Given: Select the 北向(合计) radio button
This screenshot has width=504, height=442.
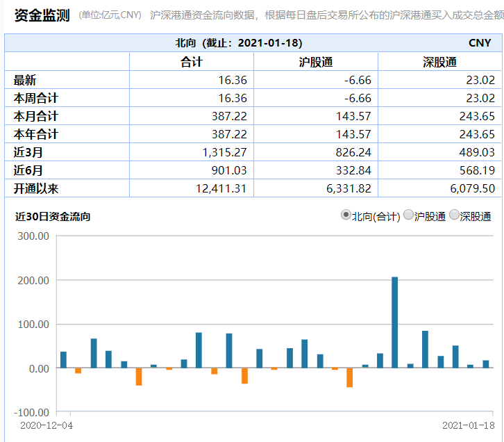Looking at the screenshot, I should (346, 215).
